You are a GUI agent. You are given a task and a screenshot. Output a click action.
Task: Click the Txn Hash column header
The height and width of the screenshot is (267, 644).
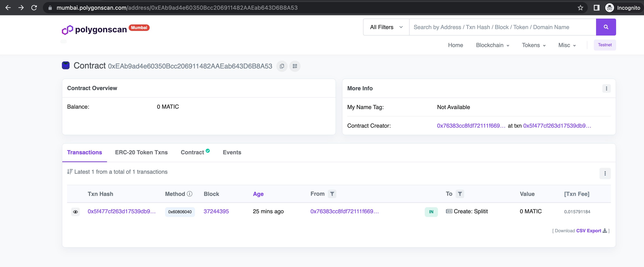(x=100, y=194)
